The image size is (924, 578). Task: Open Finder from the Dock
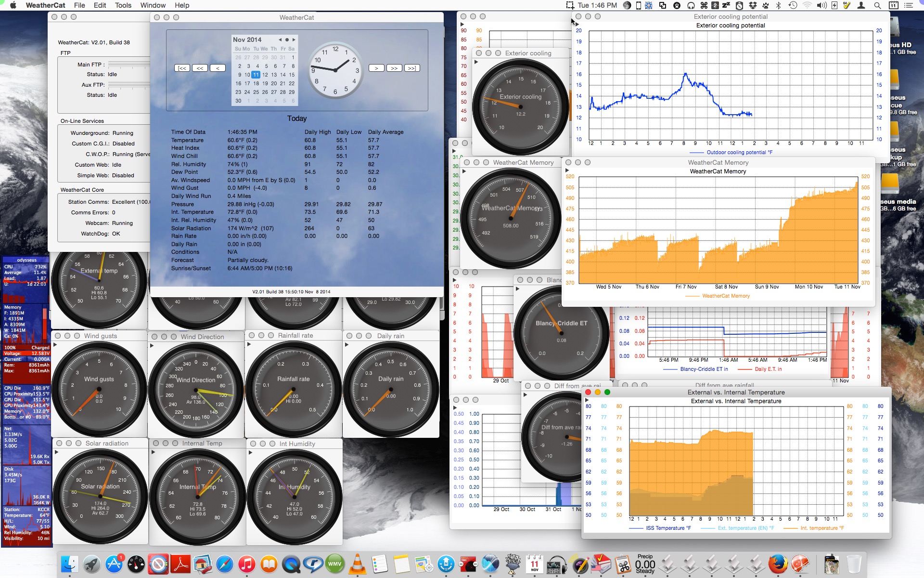pos(70,564)
